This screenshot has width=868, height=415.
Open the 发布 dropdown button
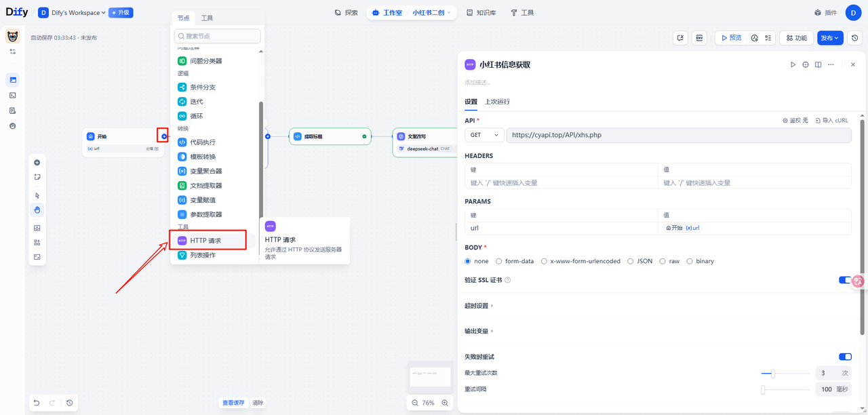pos(830,38)
